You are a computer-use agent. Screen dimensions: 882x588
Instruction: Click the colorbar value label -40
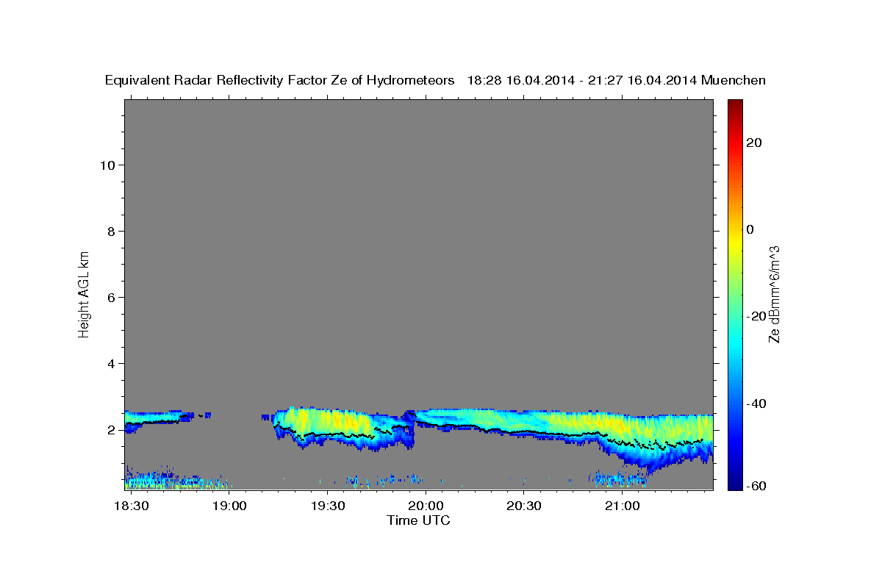click(x=756, y=404)
